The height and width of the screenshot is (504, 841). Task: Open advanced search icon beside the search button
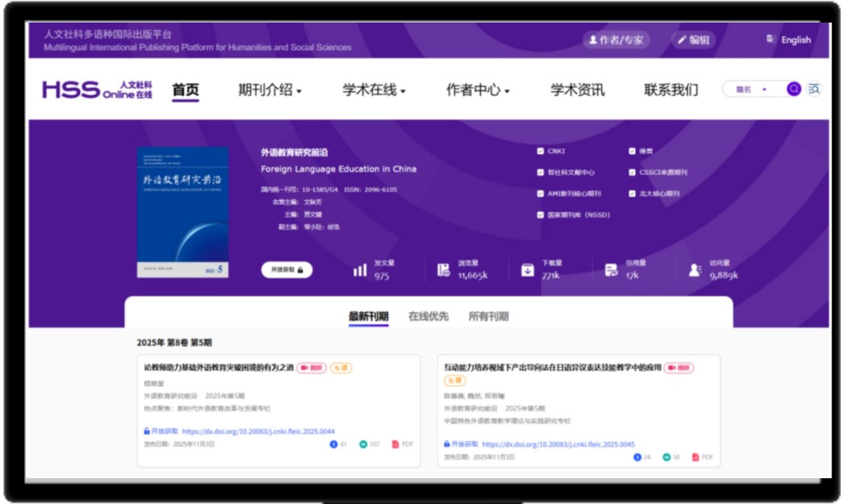tap(814, 89)
